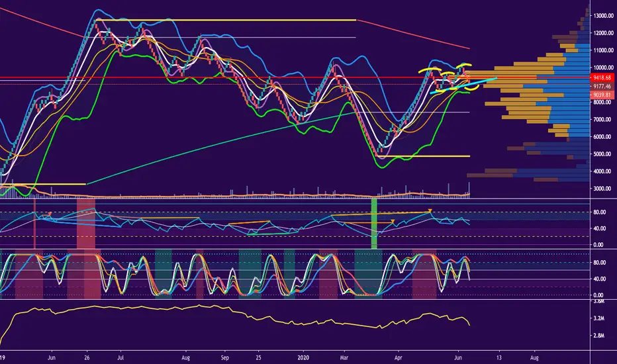Click the 7000.00 axis value
The image size is (617, 364).
[x=603, y=119]
